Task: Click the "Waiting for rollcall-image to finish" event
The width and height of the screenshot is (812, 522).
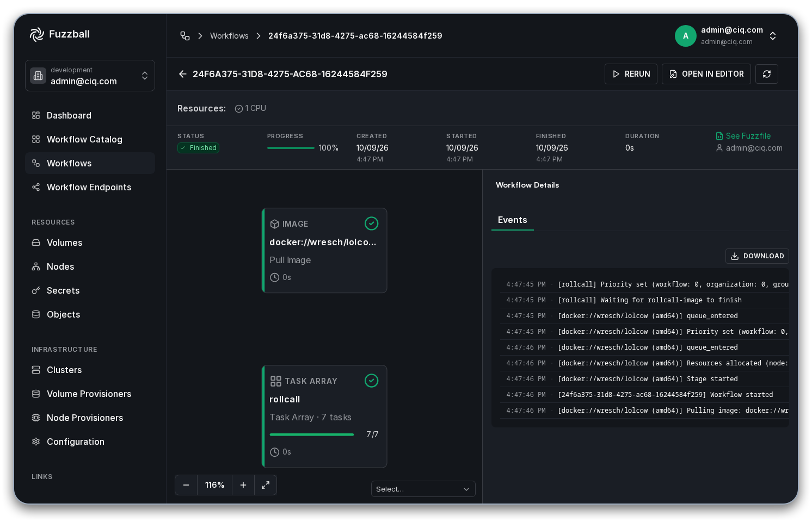Action: click(644, 300)
